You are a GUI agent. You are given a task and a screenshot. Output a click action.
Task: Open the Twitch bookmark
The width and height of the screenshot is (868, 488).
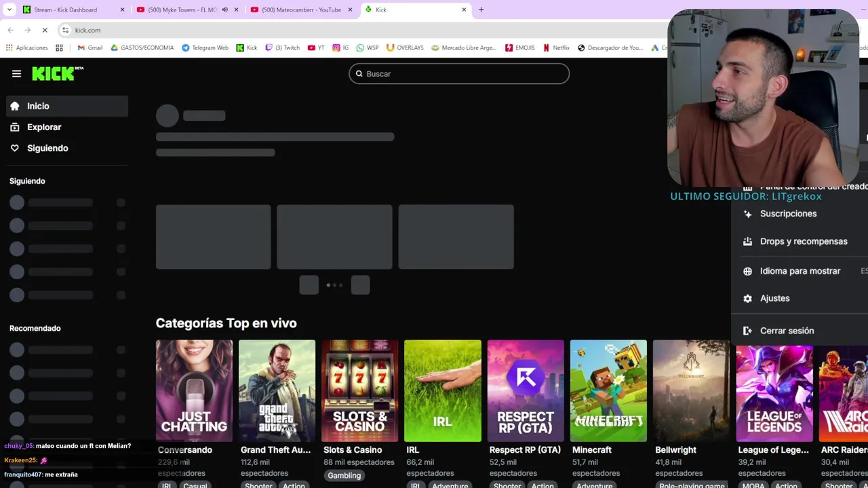[x=282, y=47]
